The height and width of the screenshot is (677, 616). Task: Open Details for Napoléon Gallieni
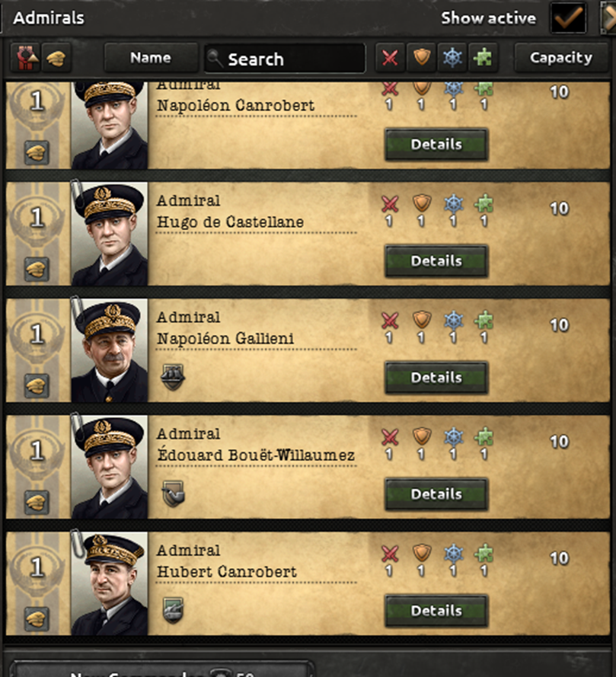[x=436, y=378]
